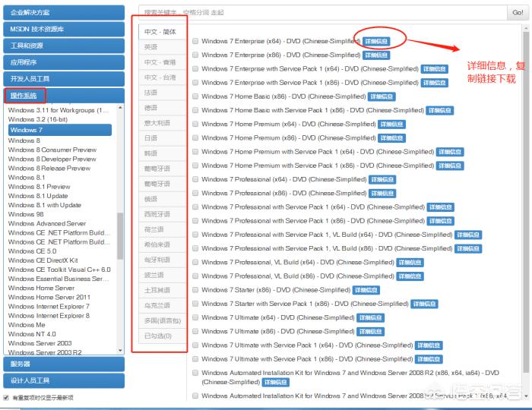Tick Windows 7 Home Premium (x64) checkbox
Viewport: 532px width, 410px height.
tap(195, 124)
